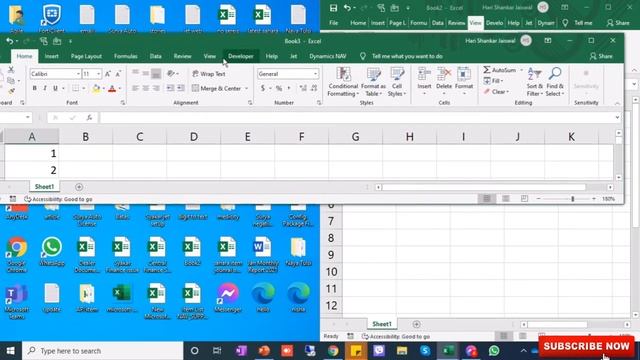The image size is (640, 360).
Task: Click Increase Font Size icon
Action: [x=108, y=74]
